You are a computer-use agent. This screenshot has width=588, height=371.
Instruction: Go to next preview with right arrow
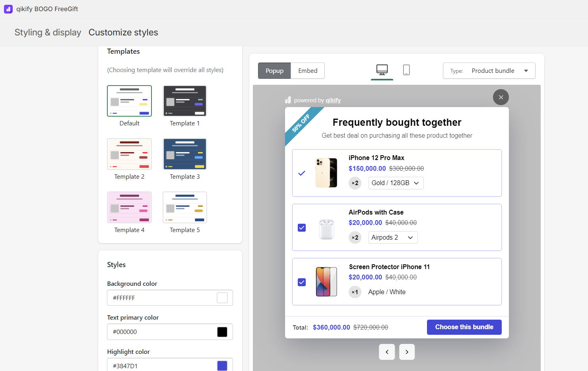tap(407, 352)
